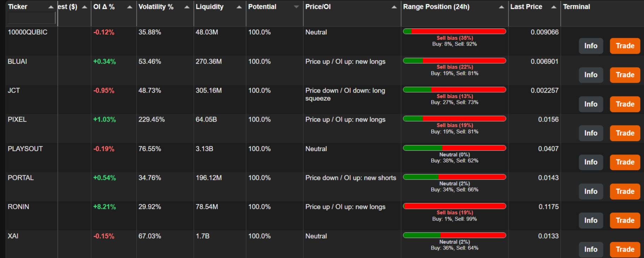Click Trade button for PIXEL
Viewport: 644px width, 258px height.
[625, 133]
